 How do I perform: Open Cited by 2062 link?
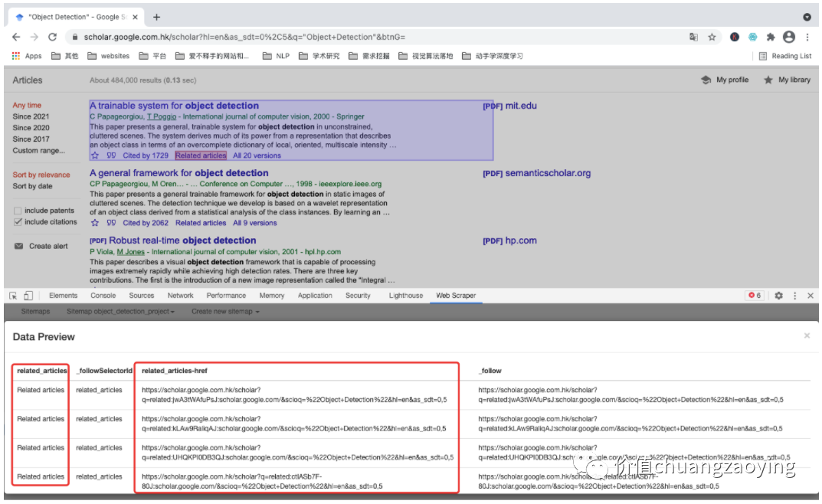146,223
